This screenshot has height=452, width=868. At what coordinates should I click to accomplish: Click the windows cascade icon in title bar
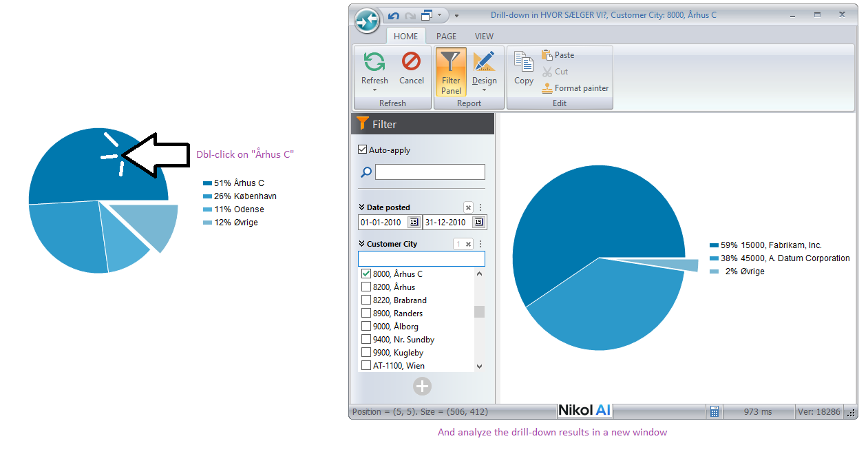click(427, 15)
